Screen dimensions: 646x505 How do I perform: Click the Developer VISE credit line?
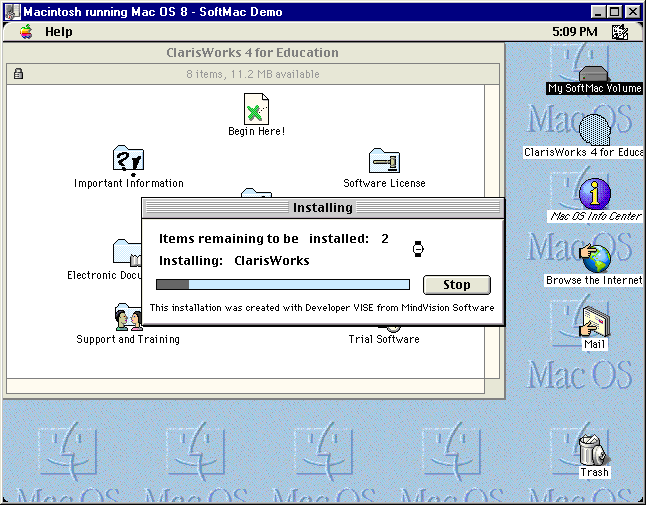(322, 308)
